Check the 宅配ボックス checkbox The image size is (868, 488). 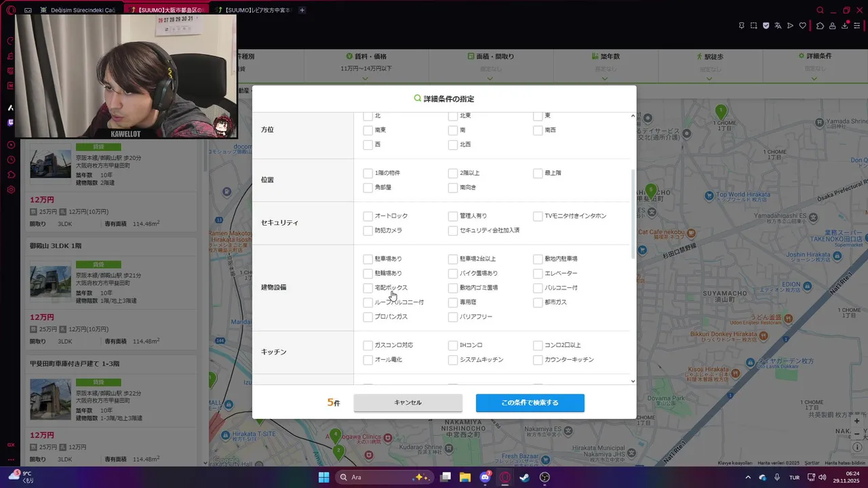[x=368, y=288]
